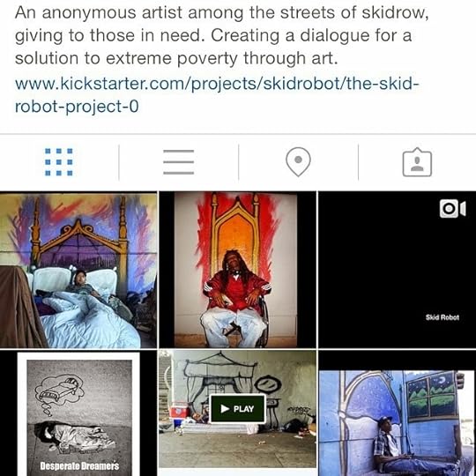Click the Skid Robot caption text
Viewport: 476px width, 476px height.
tap(443, 317)
